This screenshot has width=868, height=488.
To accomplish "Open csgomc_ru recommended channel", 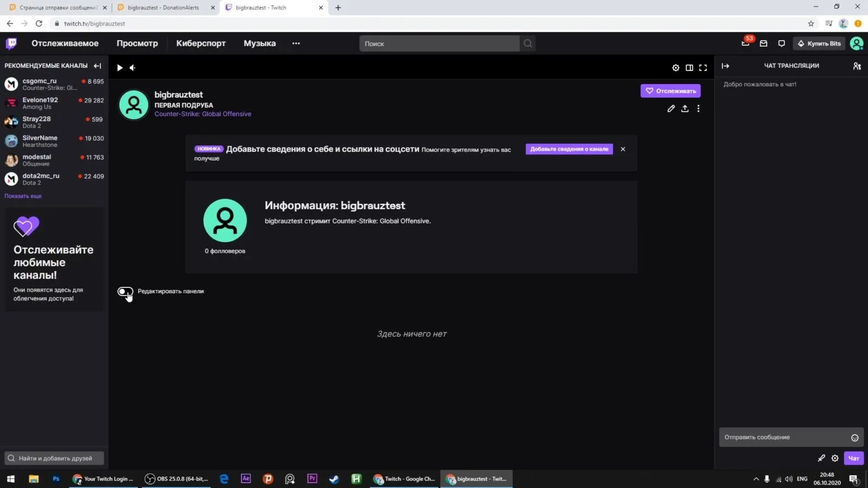I will point(54,84).
